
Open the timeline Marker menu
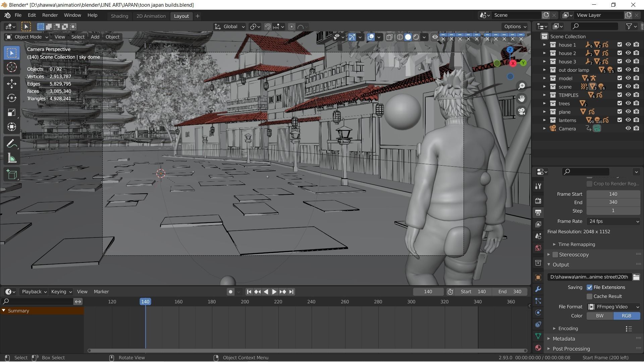click(101, 292)
